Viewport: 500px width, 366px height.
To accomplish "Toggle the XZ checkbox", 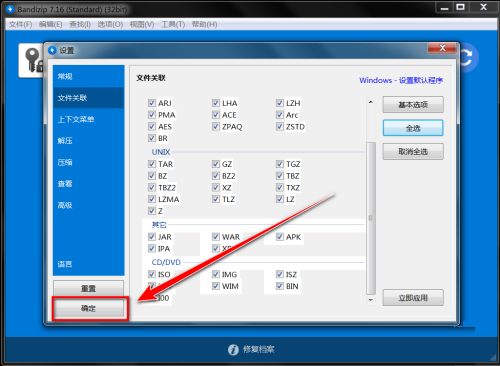I will [x=216, y=187].
